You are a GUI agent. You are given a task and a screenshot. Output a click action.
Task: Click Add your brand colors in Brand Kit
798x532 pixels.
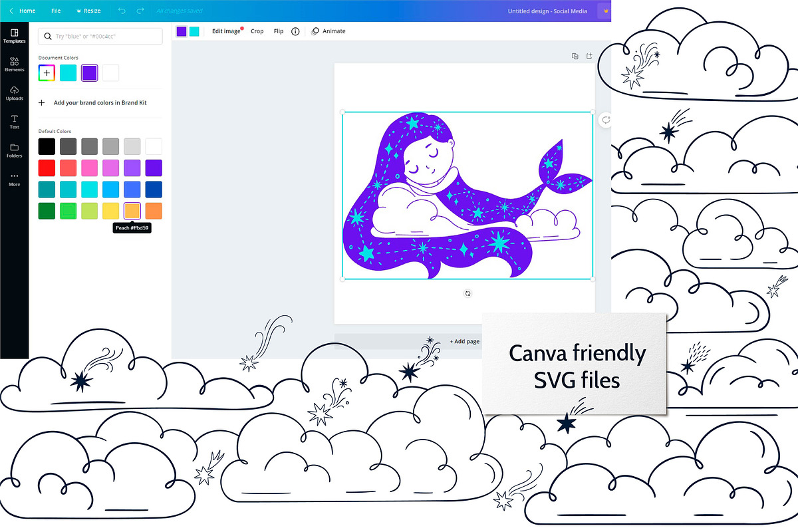point(100,103)
